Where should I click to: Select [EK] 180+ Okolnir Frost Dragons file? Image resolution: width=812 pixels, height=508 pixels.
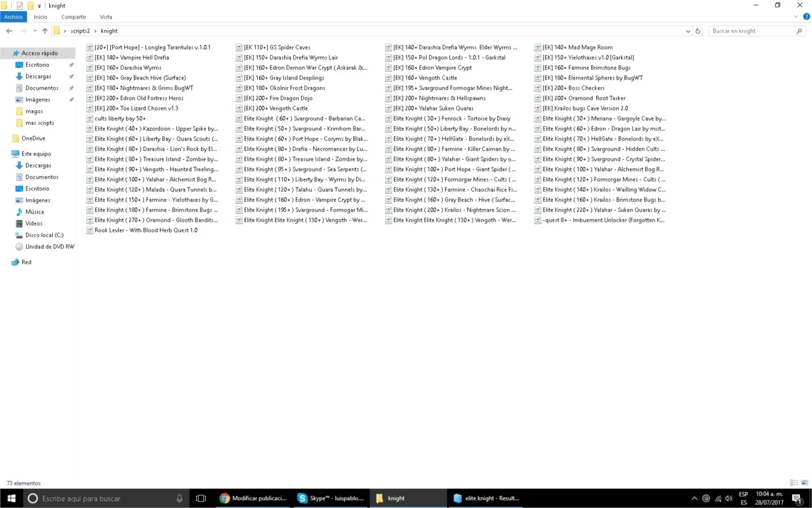pos(281,88)
